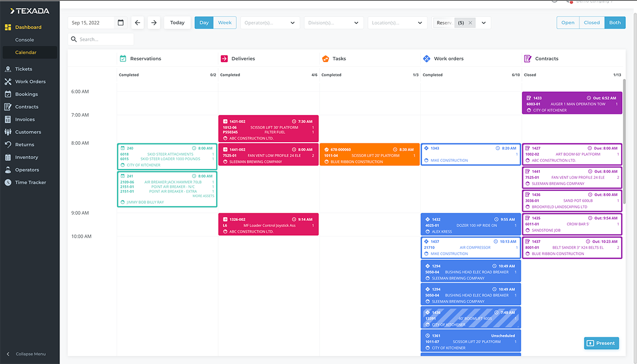Image resolution: width=637 pixels, height=364 pixels.
Task: Click the Inventory sidebar icon
Action: [8, 158]
